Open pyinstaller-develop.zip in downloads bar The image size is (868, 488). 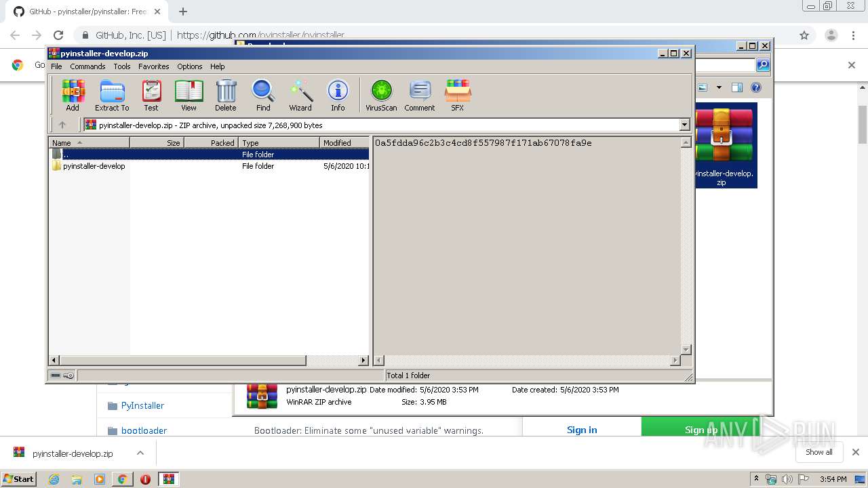pos(73,453)
